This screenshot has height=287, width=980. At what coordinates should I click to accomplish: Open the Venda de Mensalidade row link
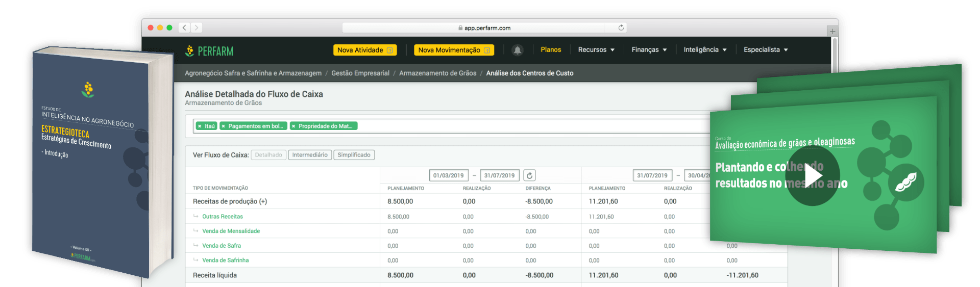(231, 231)
